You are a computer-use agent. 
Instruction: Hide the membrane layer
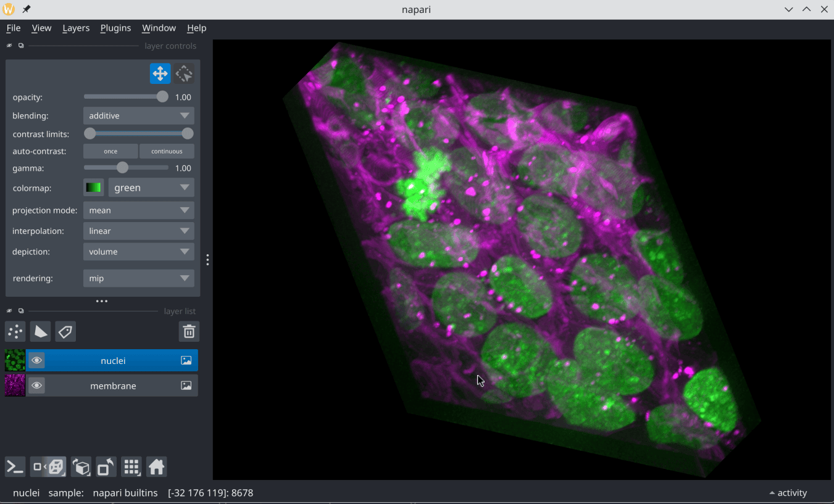36,385
